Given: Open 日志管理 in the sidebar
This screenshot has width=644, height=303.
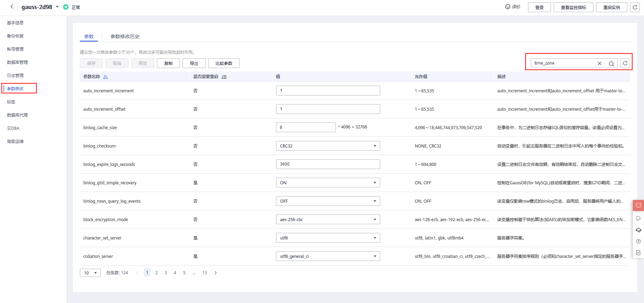Looking at the screenshot, I should click(x=15, y=76).
